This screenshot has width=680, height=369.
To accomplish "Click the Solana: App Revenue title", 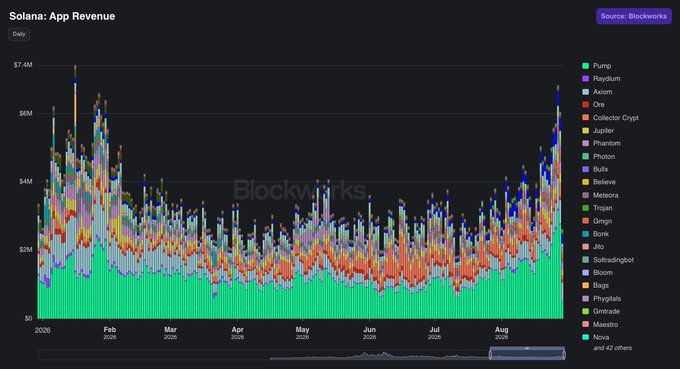I will 62,16.
